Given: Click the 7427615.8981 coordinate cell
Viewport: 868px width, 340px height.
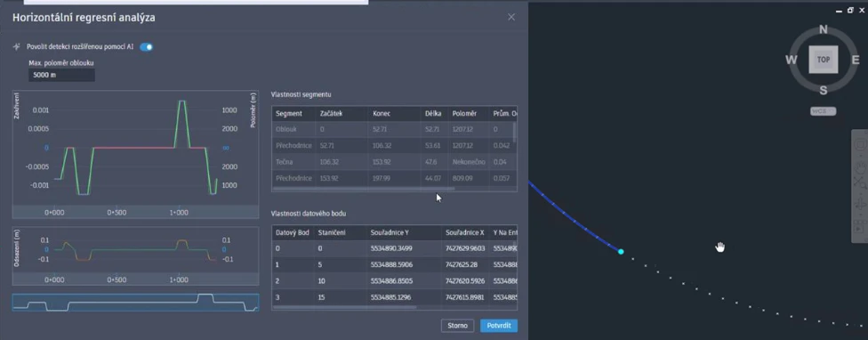Looking at the screenshot, I should (x=465, y=297).
